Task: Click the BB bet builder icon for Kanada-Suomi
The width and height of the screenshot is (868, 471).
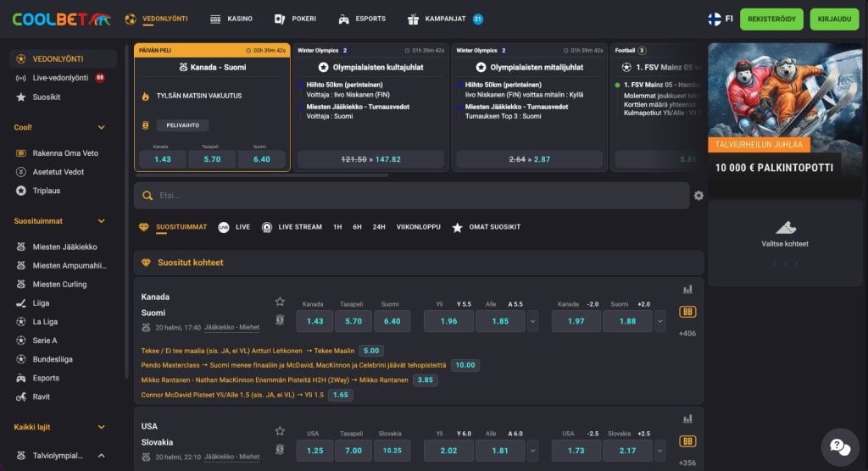Action: coord(687,312)
